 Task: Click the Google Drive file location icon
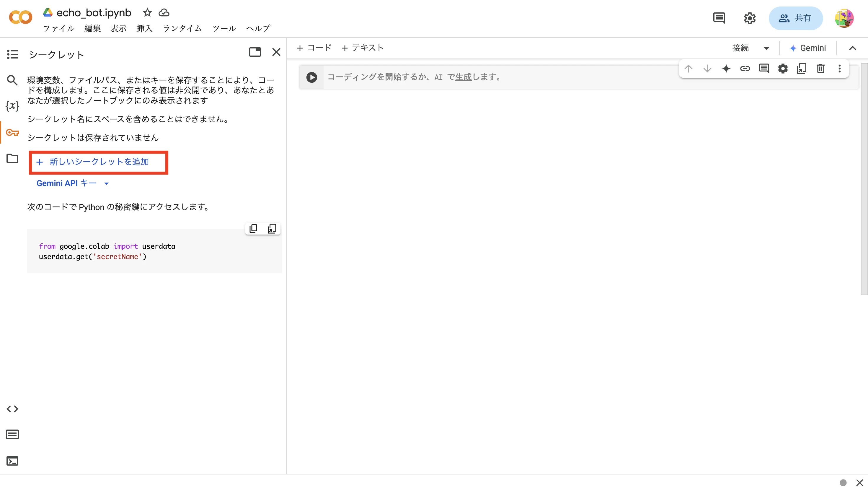48,12
